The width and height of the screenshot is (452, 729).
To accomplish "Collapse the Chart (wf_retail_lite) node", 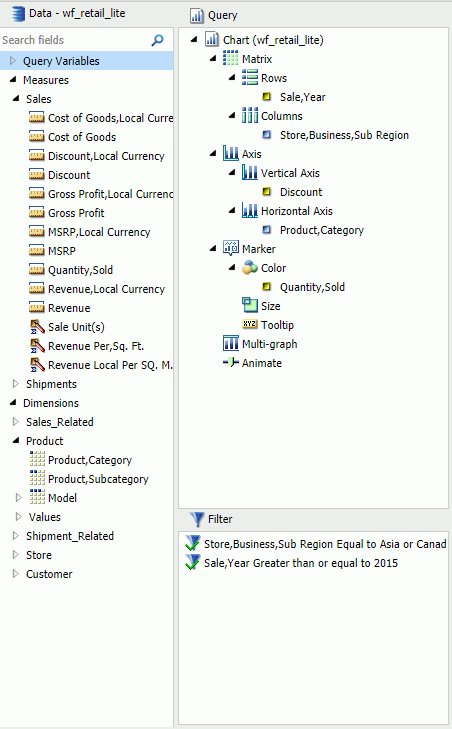I will click(194, 40).
